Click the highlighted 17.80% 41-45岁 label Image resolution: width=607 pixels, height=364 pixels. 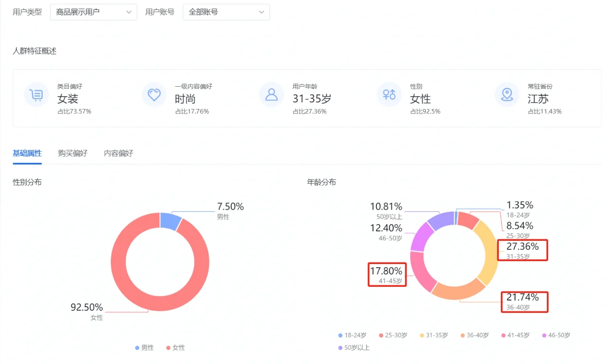[x=387, y=275]
